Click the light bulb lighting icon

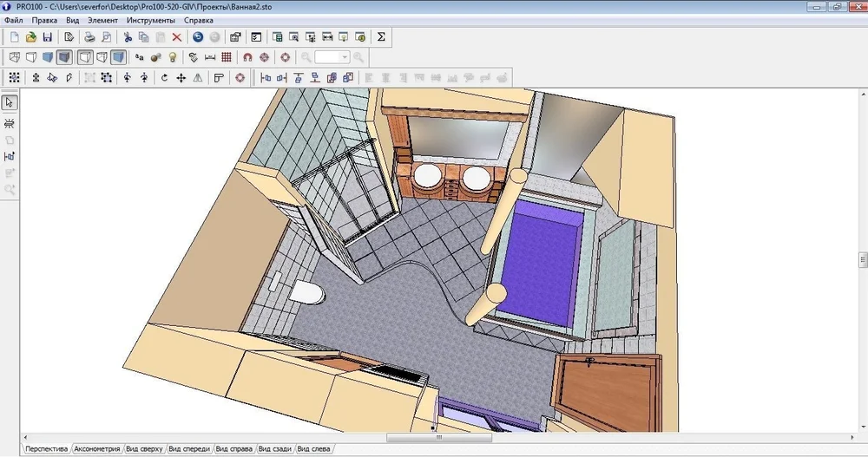click(x=172, y=57)
